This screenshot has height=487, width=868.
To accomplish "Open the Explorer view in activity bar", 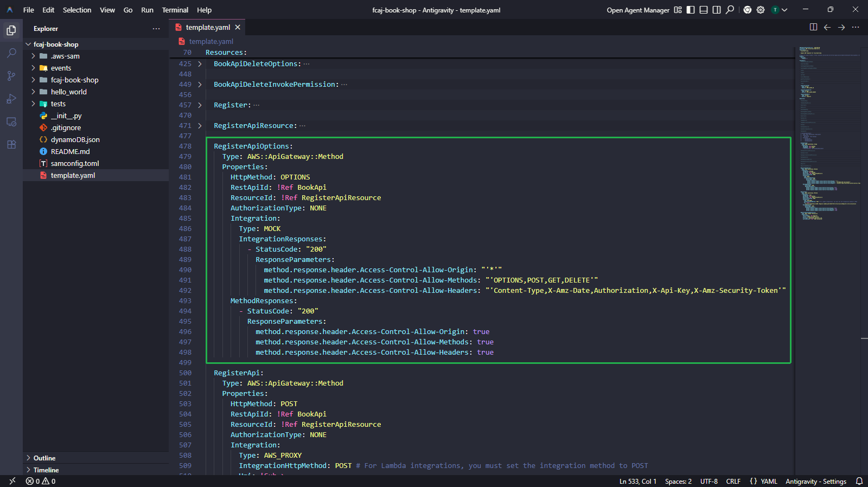I will pyautogui.click(x=11, y=30).
